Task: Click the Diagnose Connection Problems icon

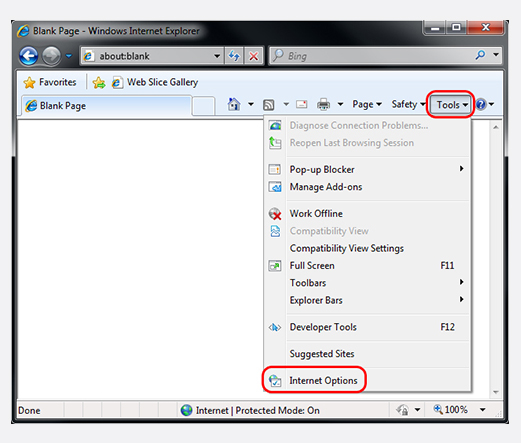Action: pos(275,125)
